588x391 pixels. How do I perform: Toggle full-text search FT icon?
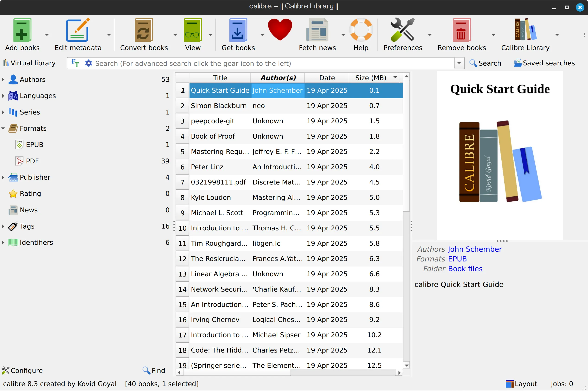click(75, 63)
